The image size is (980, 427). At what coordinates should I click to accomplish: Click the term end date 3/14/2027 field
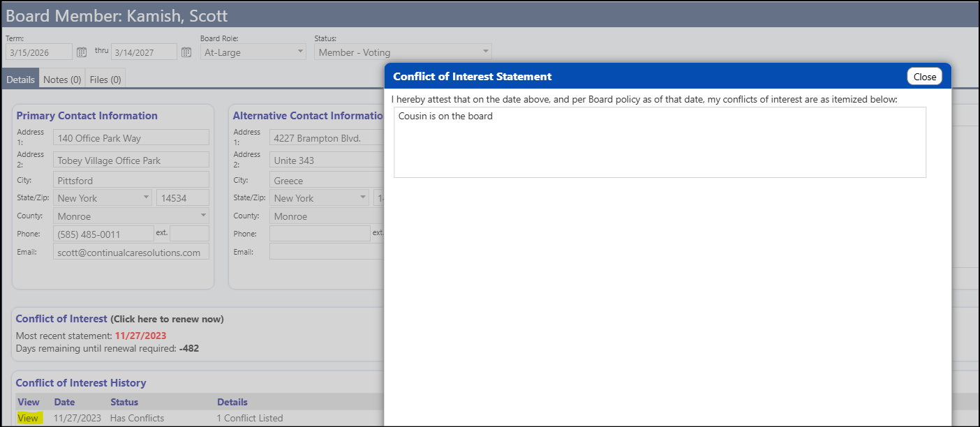[x=144, y=52]
